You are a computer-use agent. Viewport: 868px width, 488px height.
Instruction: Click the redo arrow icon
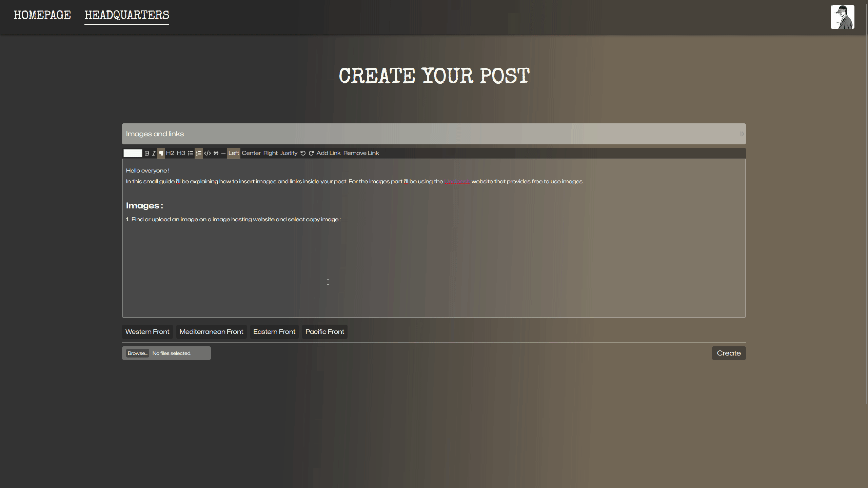(x=311, y=153)
